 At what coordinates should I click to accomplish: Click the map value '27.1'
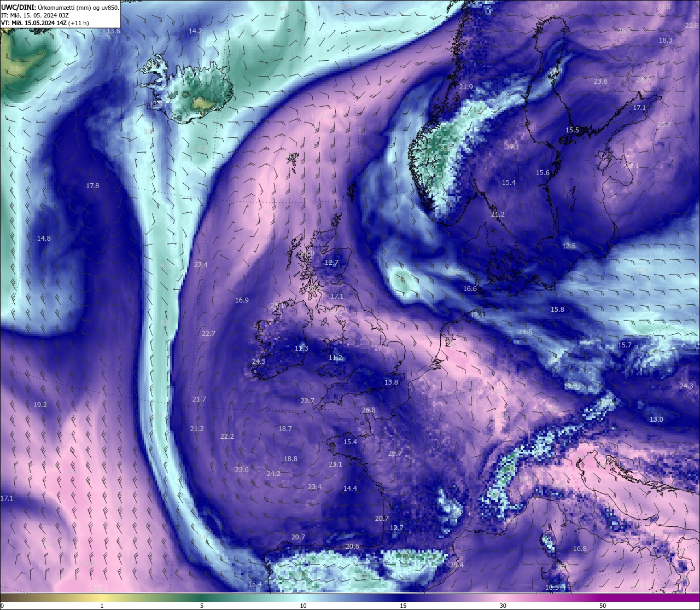[x=512, y=148]
